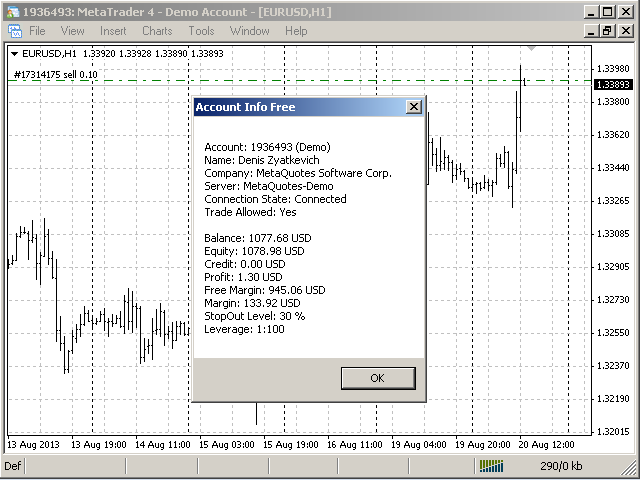Select the #17314175 sell order label

tap(55, 75)
